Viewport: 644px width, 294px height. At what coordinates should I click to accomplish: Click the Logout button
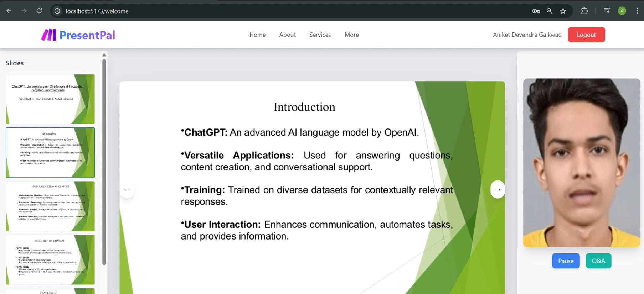pos(586,35)
